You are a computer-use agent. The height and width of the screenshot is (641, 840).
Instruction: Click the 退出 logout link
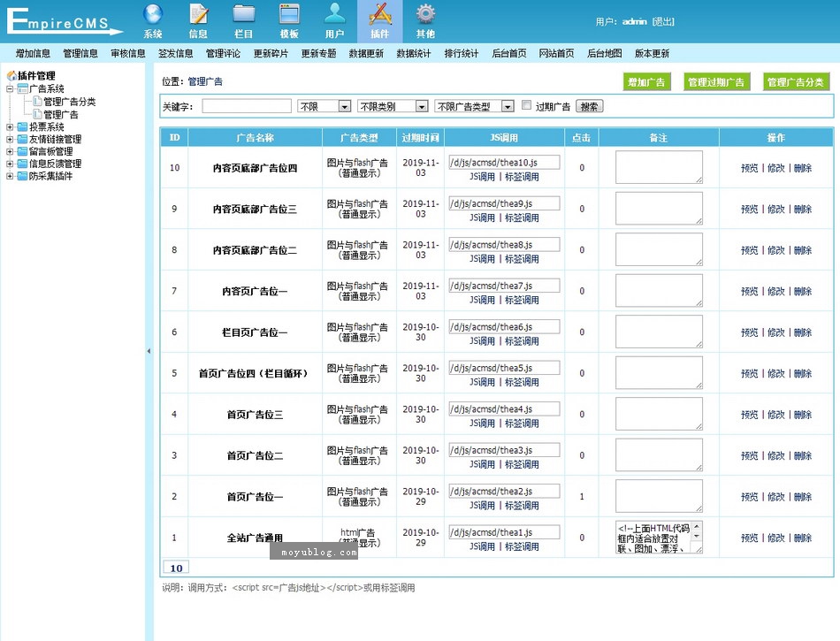tap(663, 21)
